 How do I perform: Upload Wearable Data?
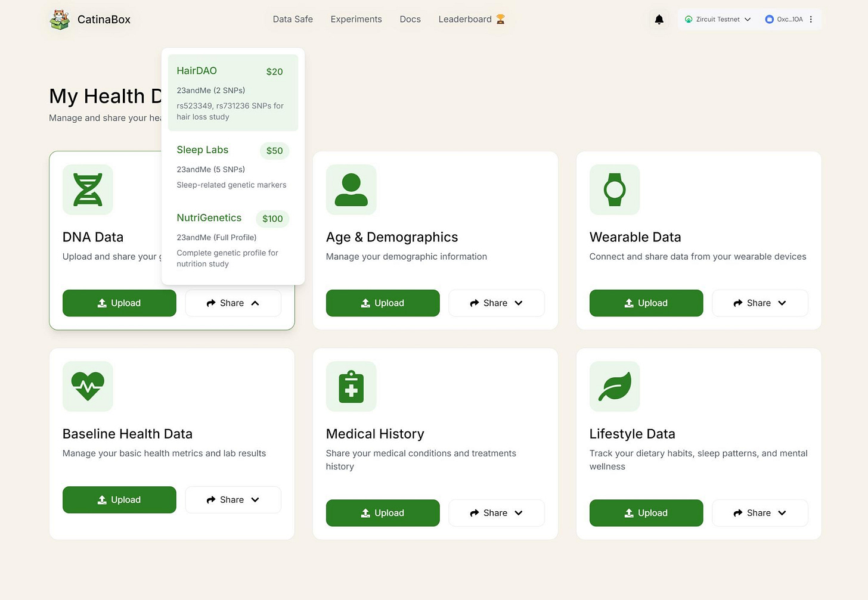(x=646, y=303)
